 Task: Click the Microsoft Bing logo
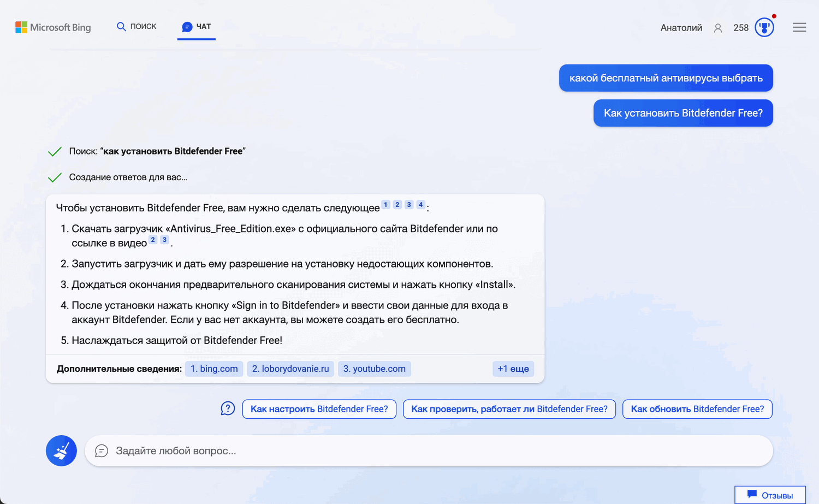(53, 27)
